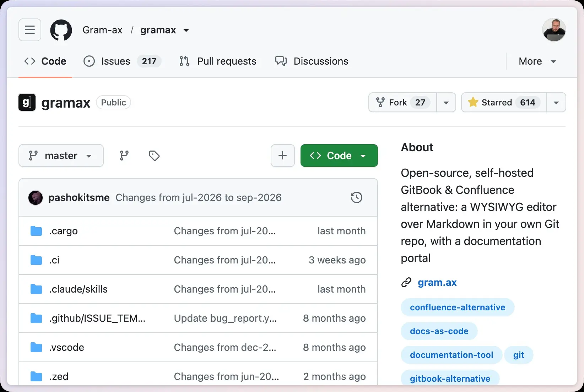View the branches icon next to master
This screenshot has height=392, width=584.
(x=124, y=156)
